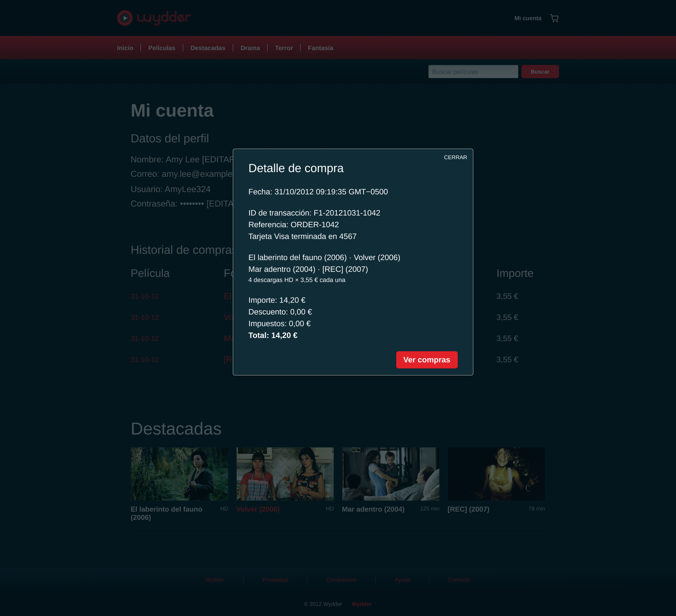Click the Tarjeta Visa terminada en 4567 text
Viewport: 676px width, 616px height.
[x=302, y=236]
